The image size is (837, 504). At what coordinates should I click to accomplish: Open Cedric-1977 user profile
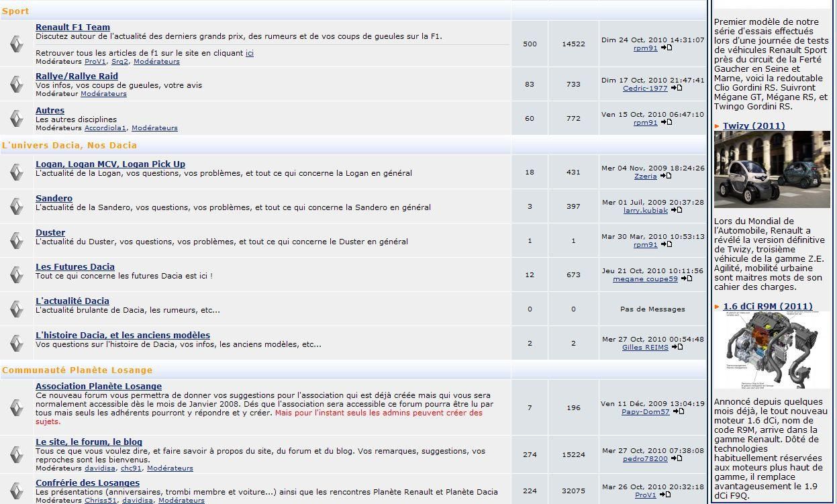(645, 89)
